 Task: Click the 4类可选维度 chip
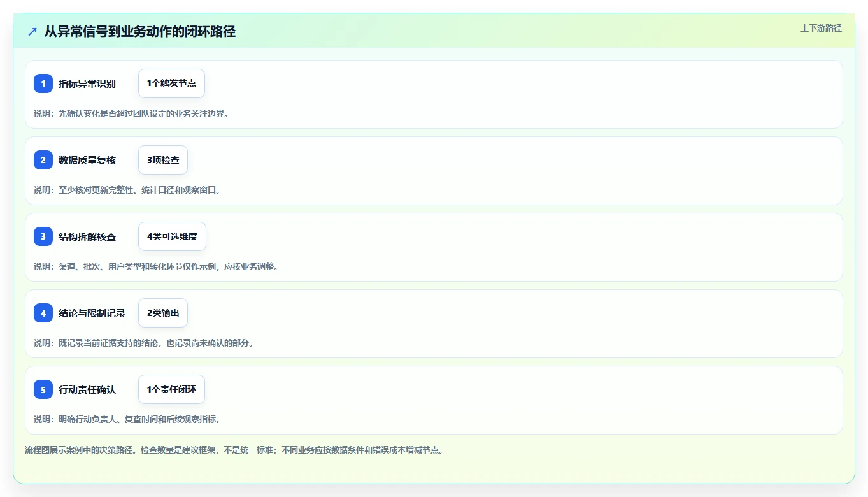pyautogui.click(x=172, y=236)
